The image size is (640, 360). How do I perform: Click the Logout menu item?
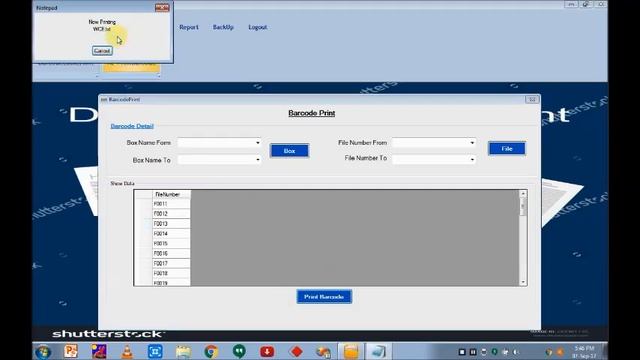point(258,27)
